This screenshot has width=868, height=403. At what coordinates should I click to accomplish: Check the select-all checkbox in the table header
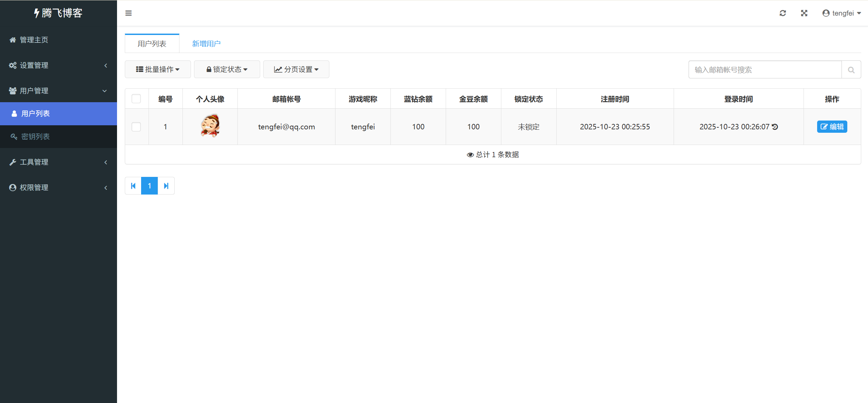point(136,98)
